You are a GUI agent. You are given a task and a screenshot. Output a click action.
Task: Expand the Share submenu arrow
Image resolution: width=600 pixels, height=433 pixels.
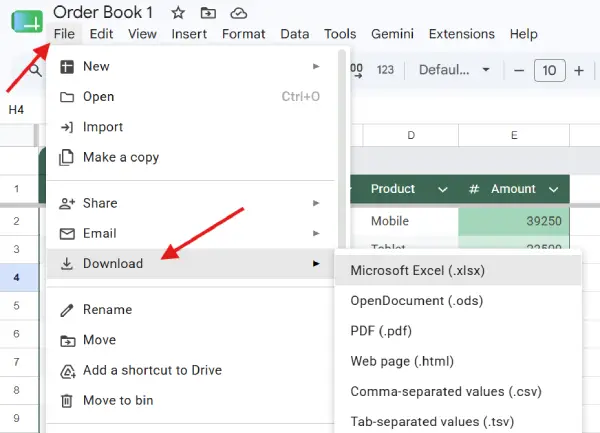tap(316, 203)
